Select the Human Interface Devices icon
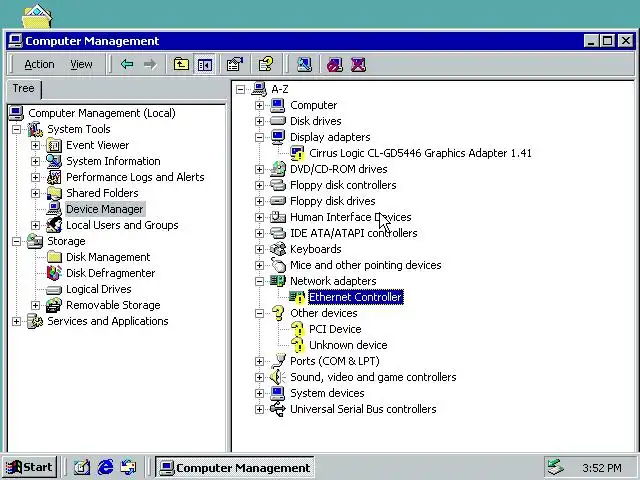 pyautogui.click(x=278, y=217)
